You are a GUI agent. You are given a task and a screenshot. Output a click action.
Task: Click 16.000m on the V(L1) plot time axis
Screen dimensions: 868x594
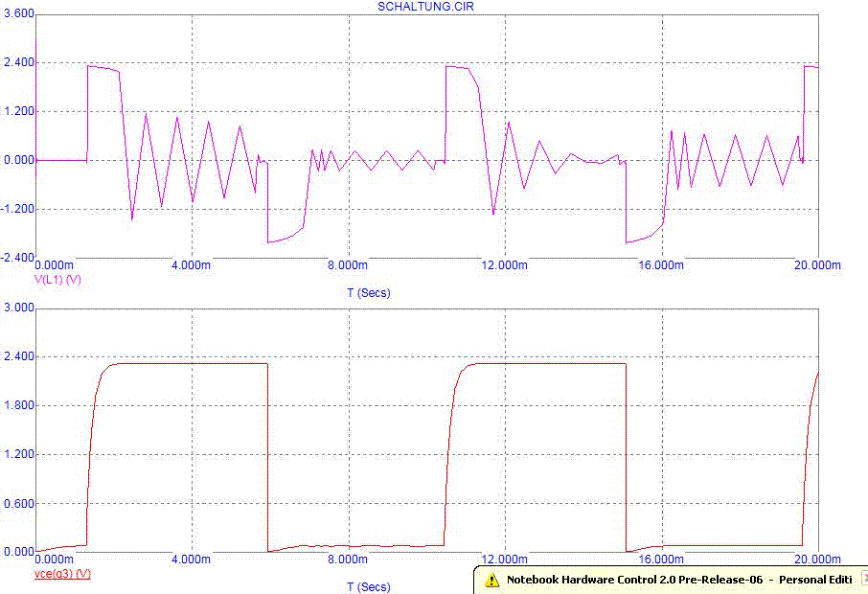661,265
